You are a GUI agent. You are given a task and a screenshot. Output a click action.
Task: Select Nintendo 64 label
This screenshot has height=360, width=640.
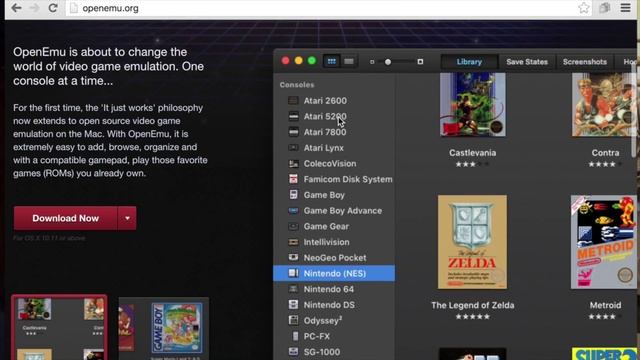click(329, 289)
